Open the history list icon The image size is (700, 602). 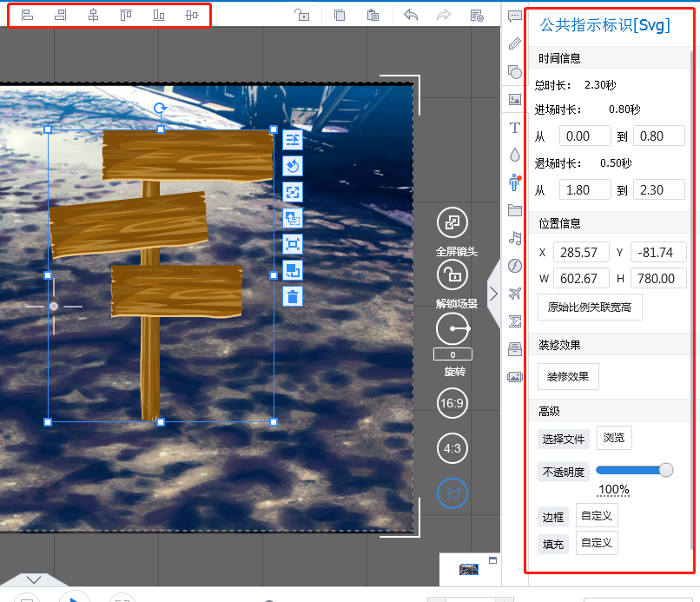(x=477, y=15)
